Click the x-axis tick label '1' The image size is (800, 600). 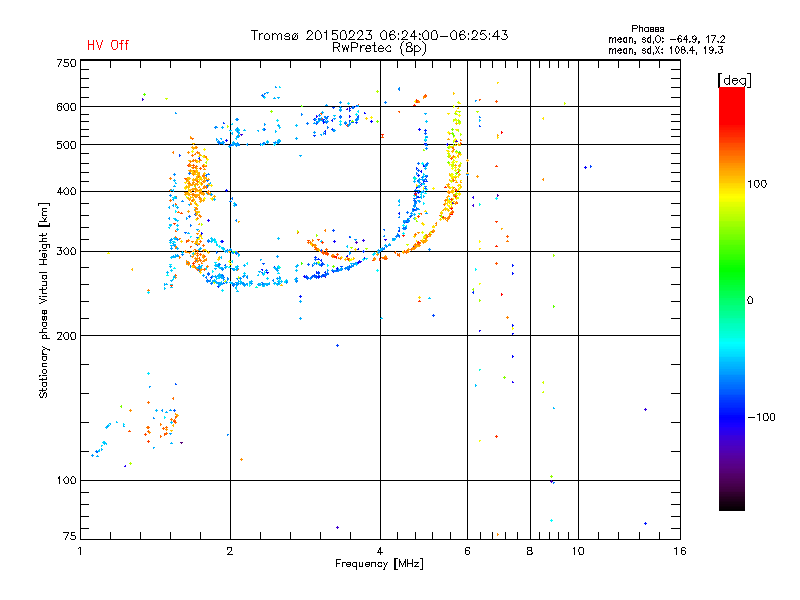click(x=80, y=551)
